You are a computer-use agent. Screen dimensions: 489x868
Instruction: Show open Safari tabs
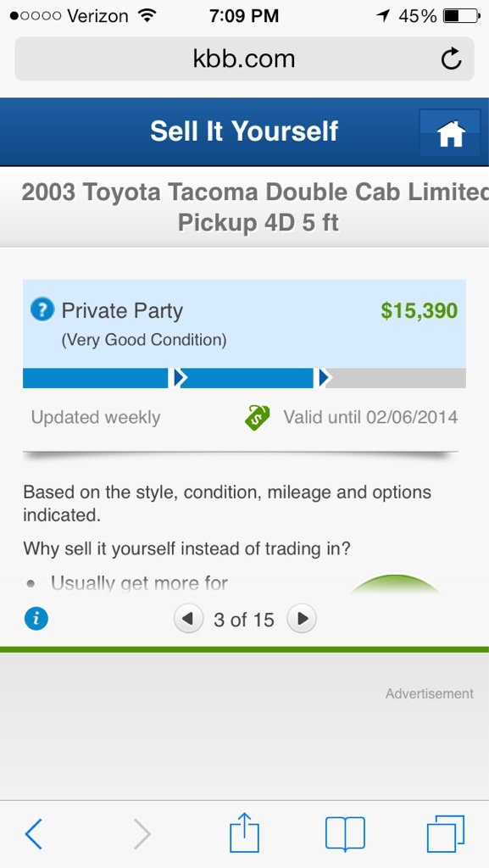click(x=446, y=834)
